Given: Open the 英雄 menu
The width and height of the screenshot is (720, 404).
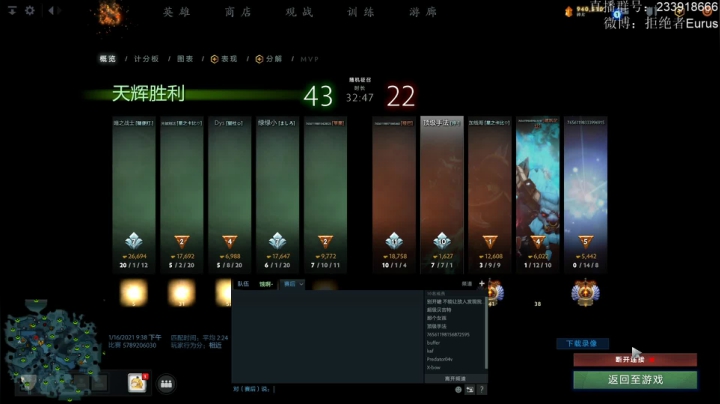Looking at the screenshot, I should [x=177, y=12].
